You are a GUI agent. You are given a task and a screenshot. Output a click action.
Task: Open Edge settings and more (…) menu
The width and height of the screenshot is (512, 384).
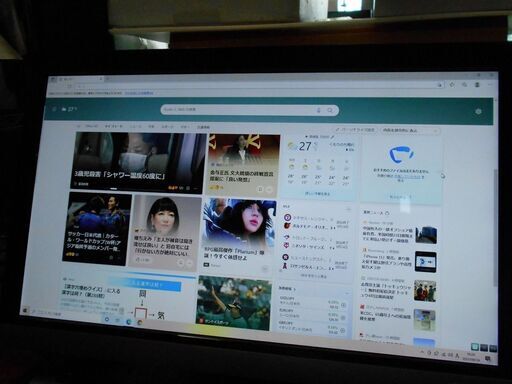point(490,85)
